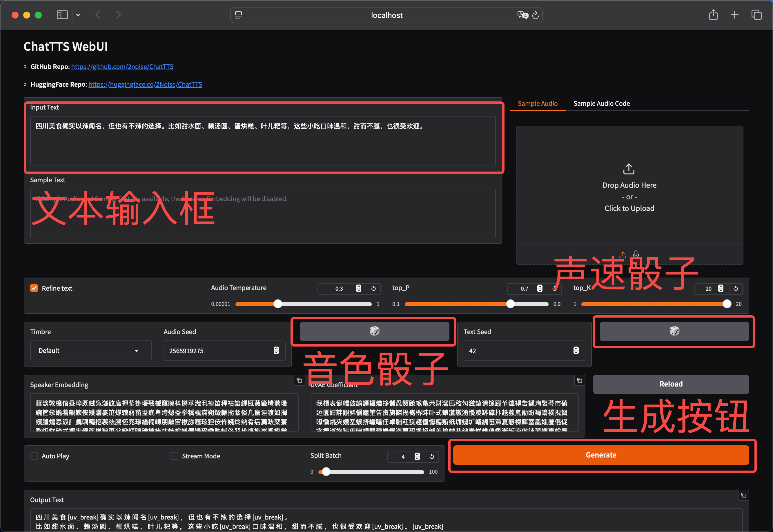Roll the Text Seed dice button
Viewport: 773px width, 532px height.
674,331
